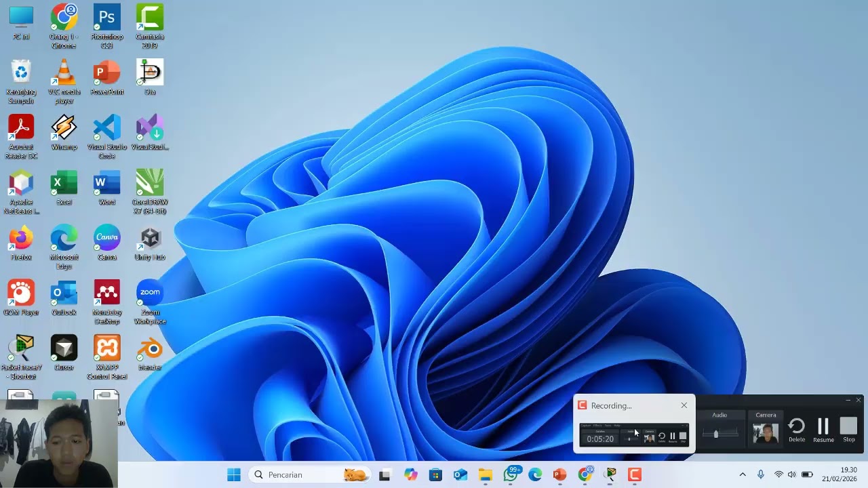
Task: Open Wi-Fi network settings in tray
Action: point(778,474)
